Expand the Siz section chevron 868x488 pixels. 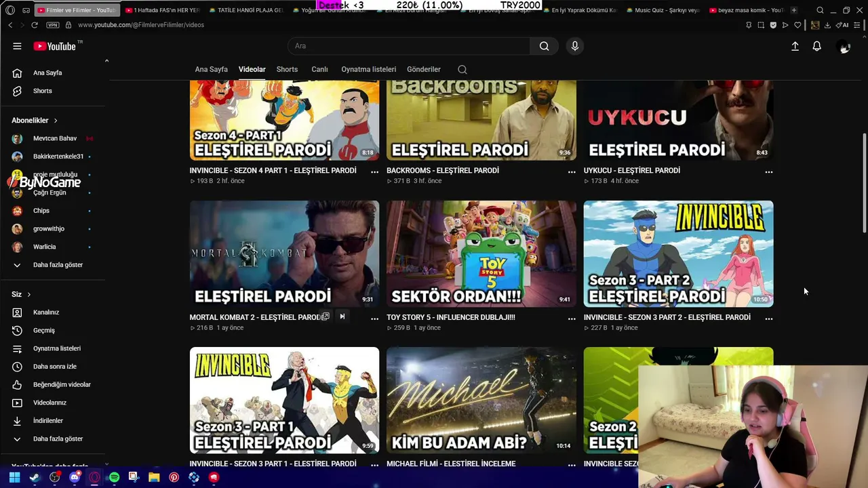[x=28, y=294]
